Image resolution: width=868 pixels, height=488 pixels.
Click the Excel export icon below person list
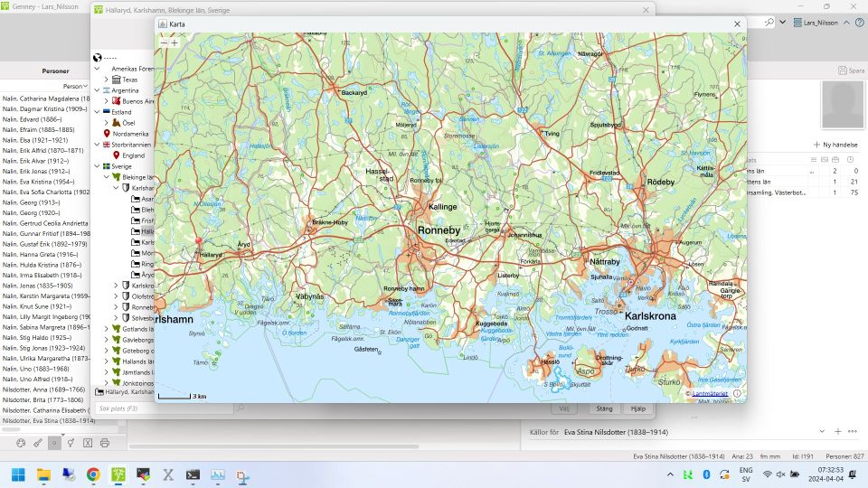coord(88,443)
